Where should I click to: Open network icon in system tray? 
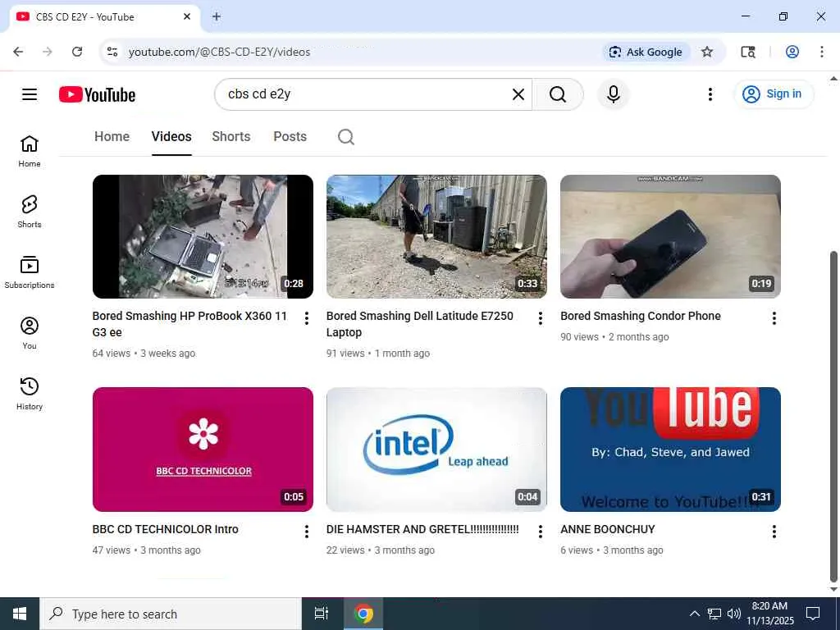click(x=714, y=614)
